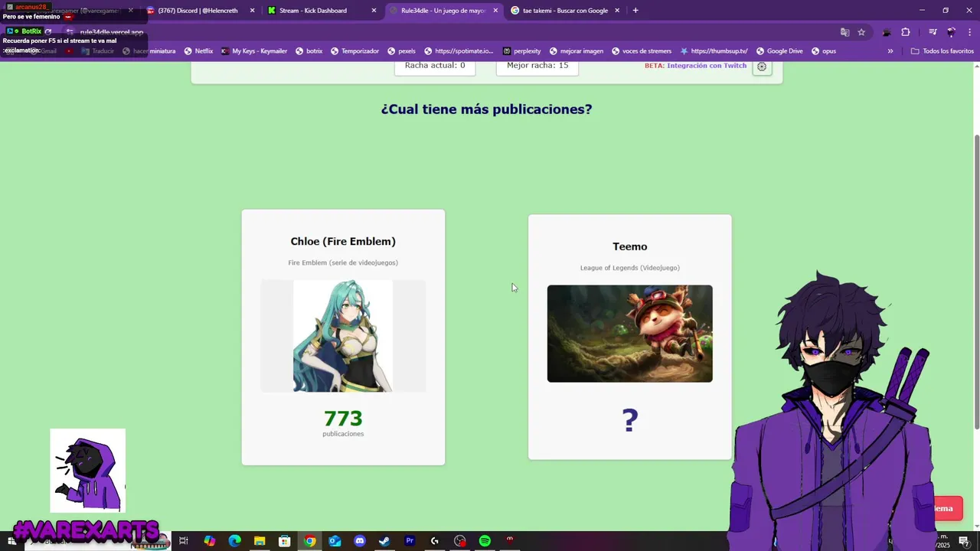The image size is (980, 551).
Task: Click the Chloe character image
Action: 343,336
